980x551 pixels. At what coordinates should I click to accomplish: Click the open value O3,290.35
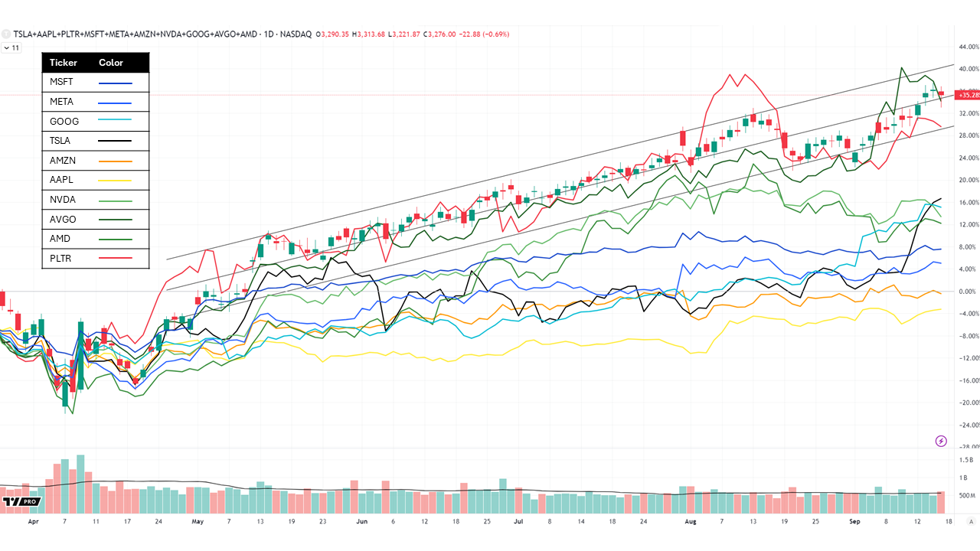(332, 34)
